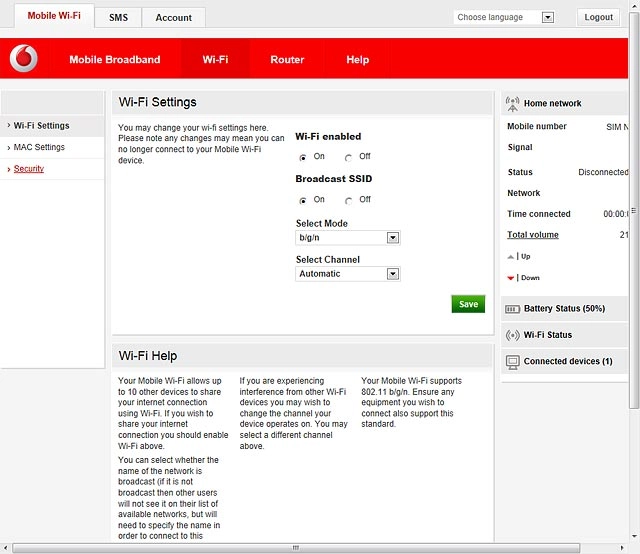Click the Vodafone logo icon
Screen dimensions: 640x554
pos(24,58)
